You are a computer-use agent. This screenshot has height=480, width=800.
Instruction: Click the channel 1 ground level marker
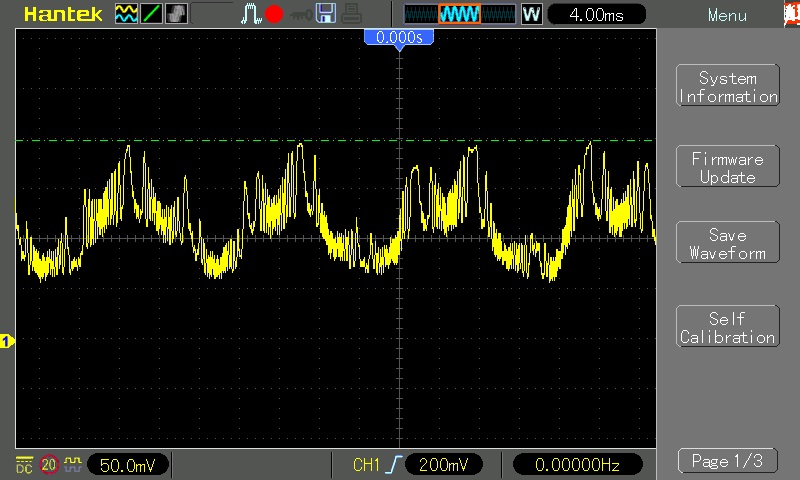[7, 341]
